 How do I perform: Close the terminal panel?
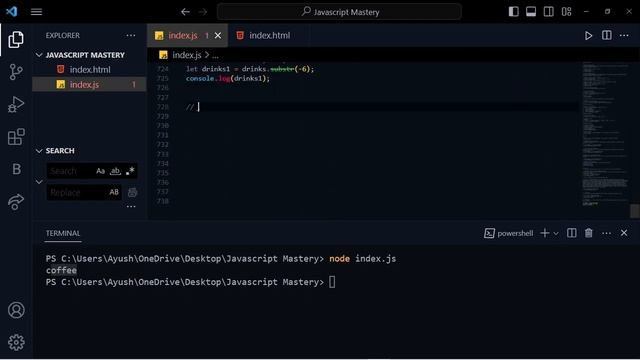(624, 233)
